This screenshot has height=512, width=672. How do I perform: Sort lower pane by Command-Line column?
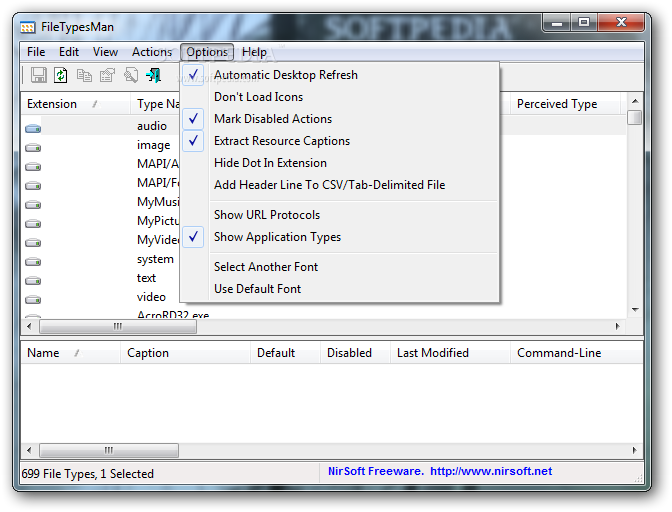(x=576, y=353)
